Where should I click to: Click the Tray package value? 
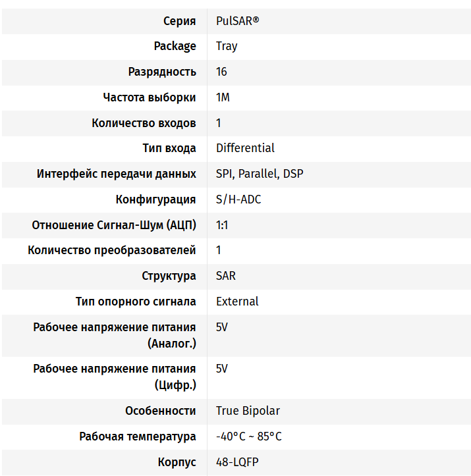pyautogui.click(x=227, y=47)
